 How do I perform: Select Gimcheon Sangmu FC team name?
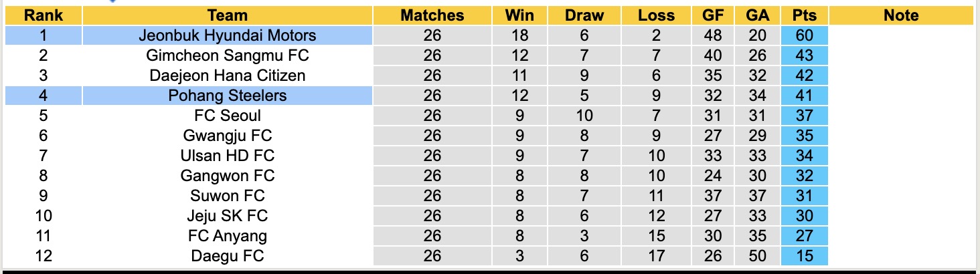[228, 55]
